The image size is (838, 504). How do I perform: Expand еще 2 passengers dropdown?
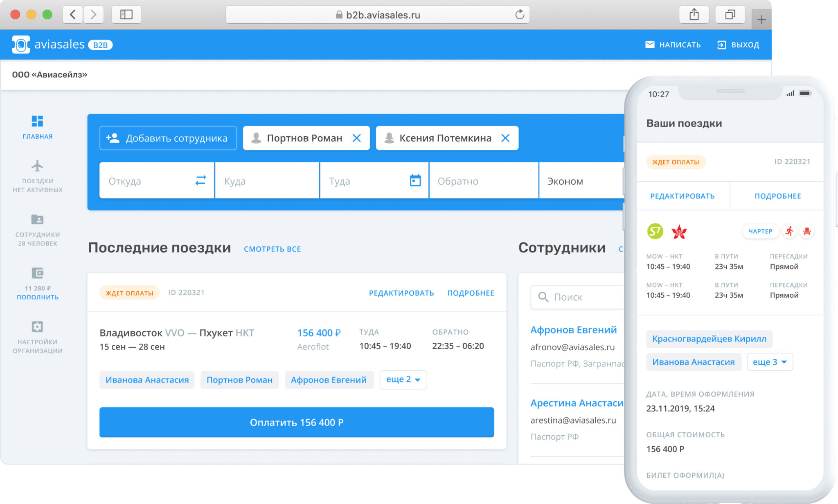403,380
